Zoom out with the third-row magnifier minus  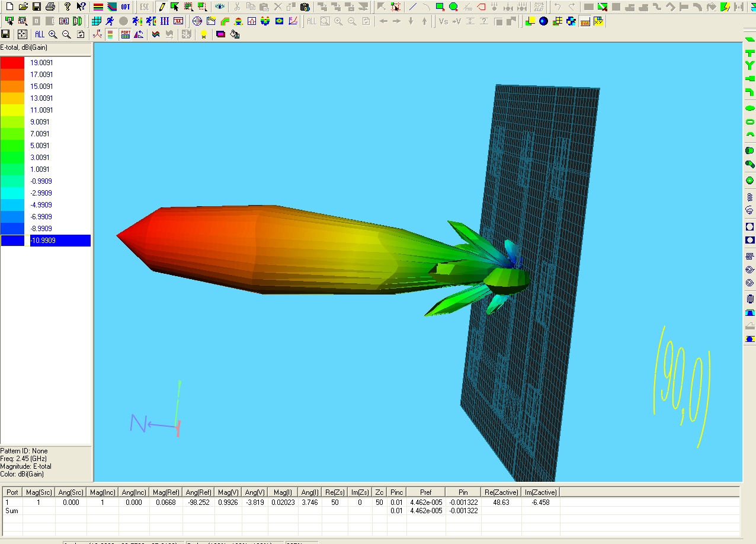tap(66, 34)
